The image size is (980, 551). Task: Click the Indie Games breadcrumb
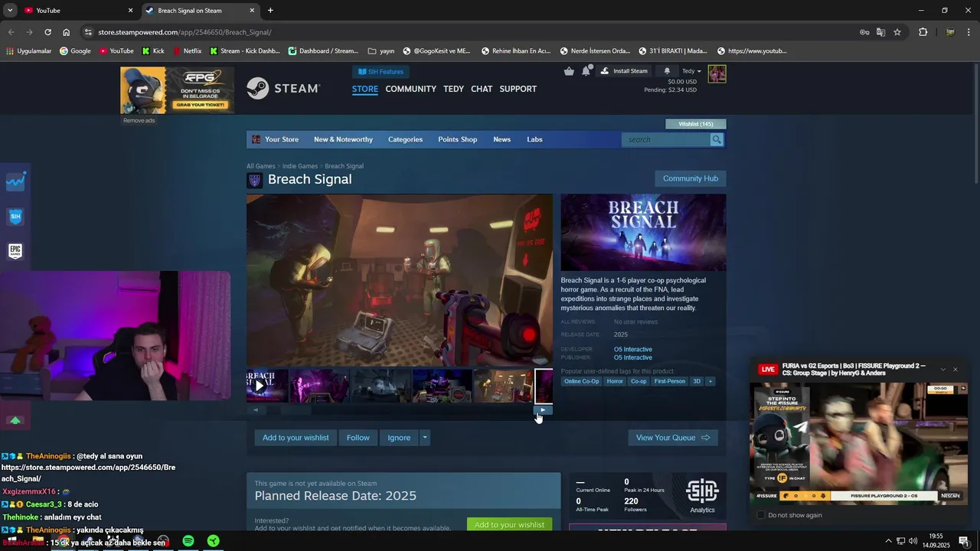pyautogui.click(x=300, y=166)
